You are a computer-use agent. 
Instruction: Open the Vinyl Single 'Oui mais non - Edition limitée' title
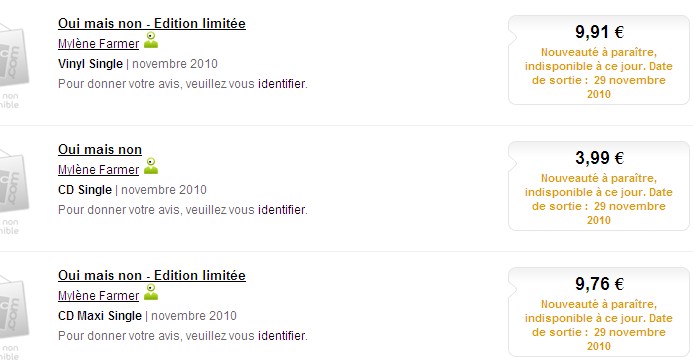[152, 23]
